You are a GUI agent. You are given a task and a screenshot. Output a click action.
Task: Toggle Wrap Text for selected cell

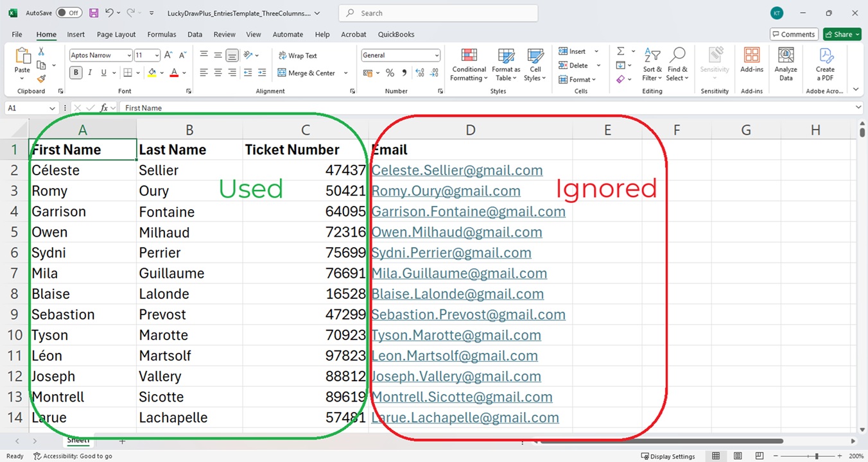pos(297,56)
